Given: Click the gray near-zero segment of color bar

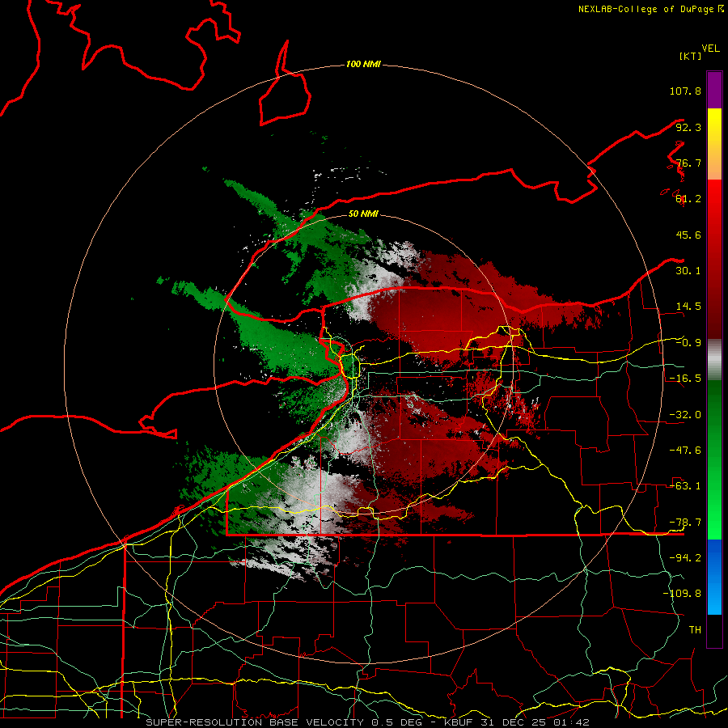Looking at the screenshot, I should click(x=714, y=360).
